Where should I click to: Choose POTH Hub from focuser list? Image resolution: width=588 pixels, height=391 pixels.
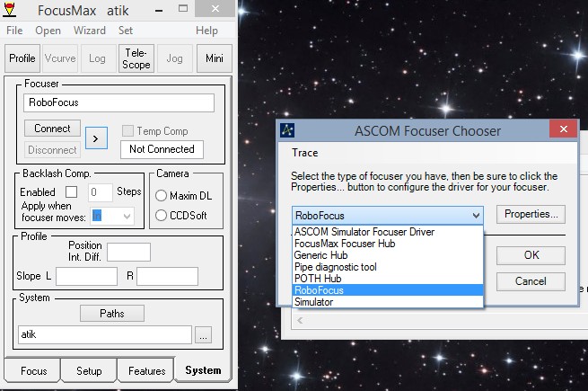click(x=388, y=279)
